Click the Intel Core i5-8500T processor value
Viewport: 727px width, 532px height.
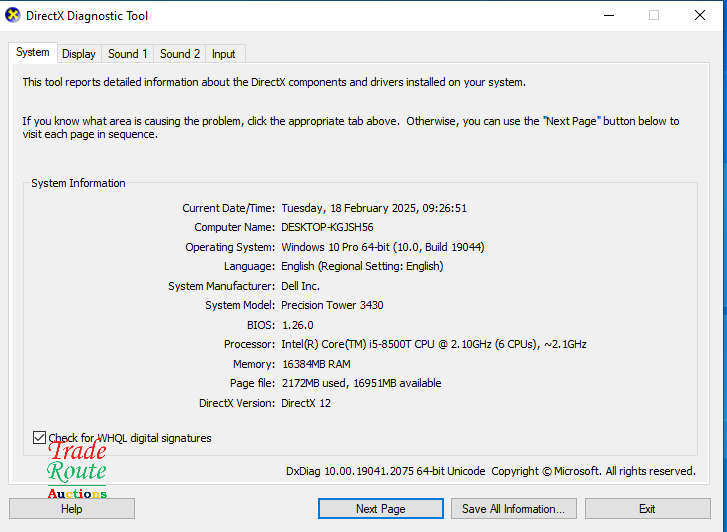[434, 344]
